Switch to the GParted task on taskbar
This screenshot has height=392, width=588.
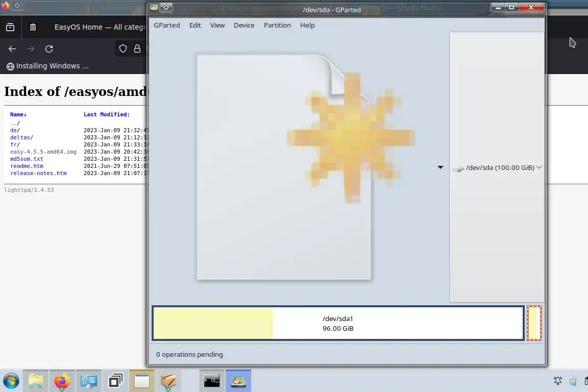point(238,381)
